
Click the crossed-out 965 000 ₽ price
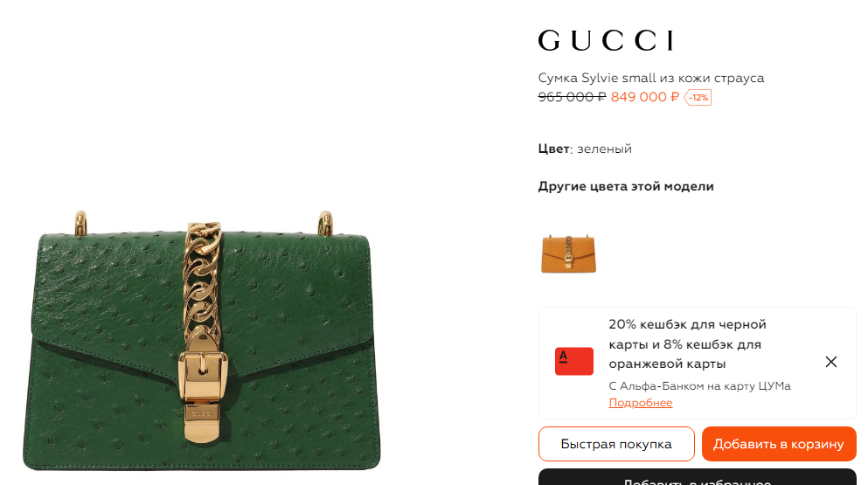coord(572,97)
